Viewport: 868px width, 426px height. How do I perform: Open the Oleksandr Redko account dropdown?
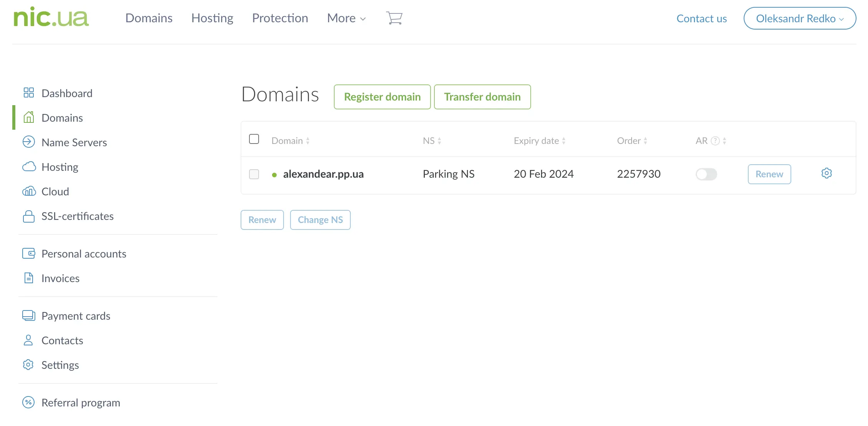coord(799,18)
